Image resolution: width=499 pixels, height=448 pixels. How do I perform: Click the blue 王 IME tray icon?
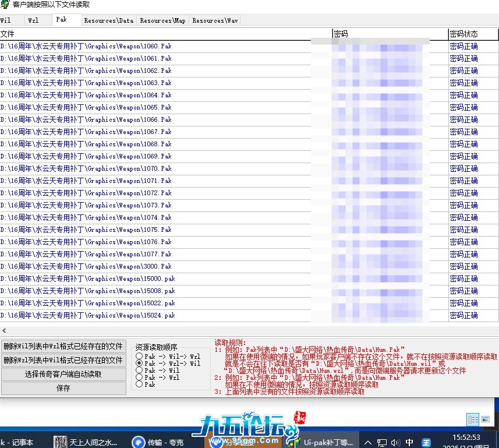[x=426, y=443]
